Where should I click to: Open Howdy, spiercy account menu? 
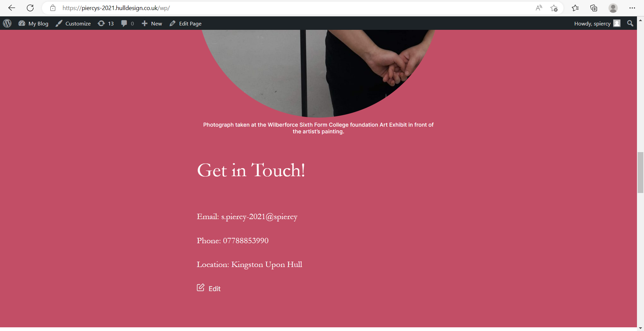(597, 23)
